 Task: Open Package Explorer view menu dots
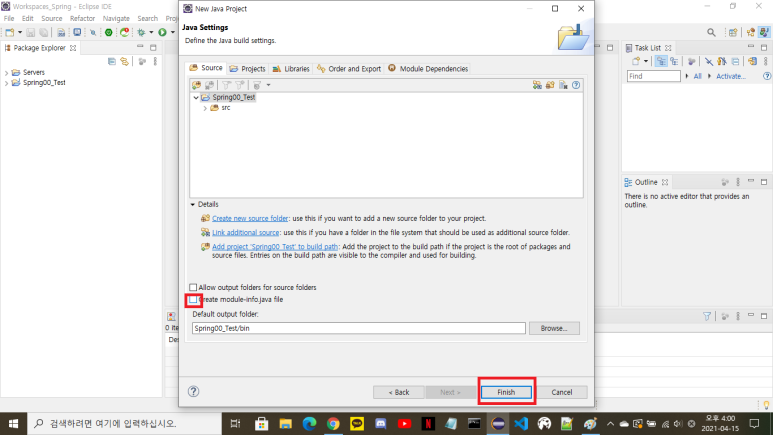pyautogui.click(x=155, y=61)
